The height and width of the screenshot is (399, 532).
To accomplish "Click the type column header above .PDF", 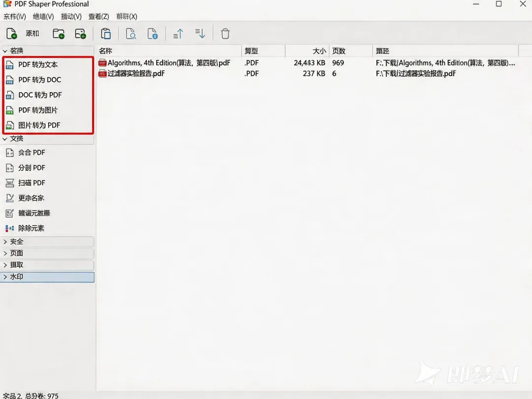I will point(263,51).
